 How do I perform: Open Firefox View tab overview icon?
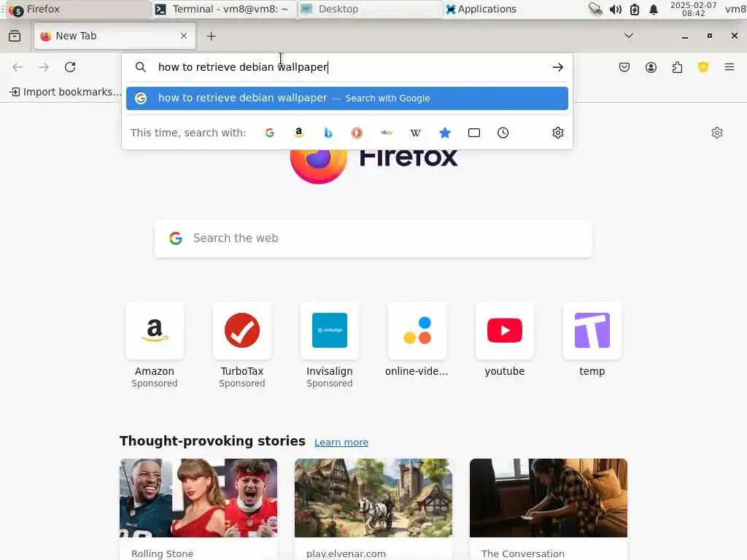click(15, 36)
